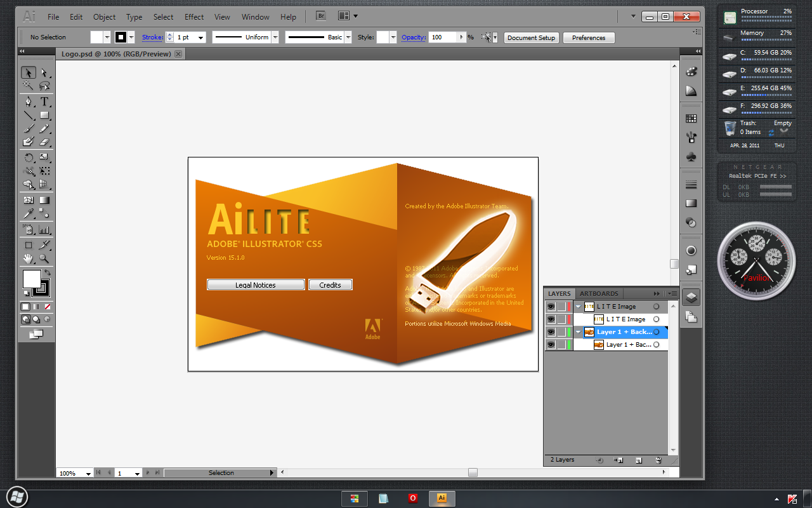
Task: Select the Column Graph tool
Action: (x=44, y=229)
